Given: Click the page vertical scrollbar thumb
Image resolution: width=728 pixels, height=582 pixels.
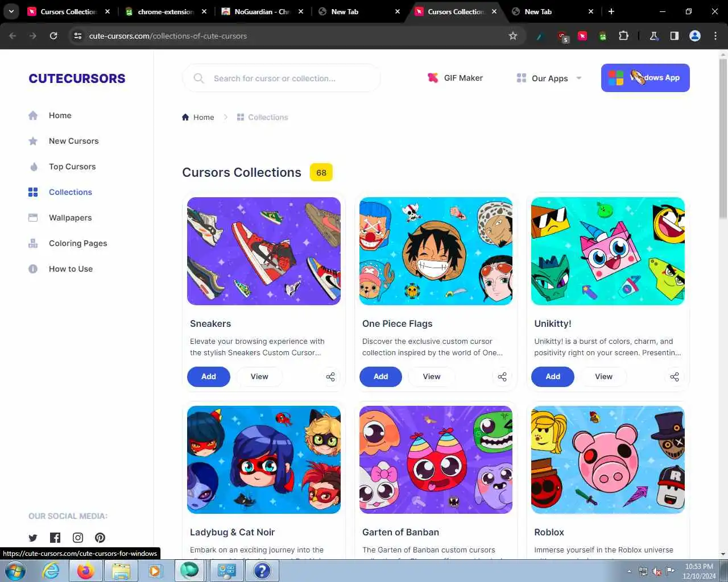Looking at the screenshot, I should tap(723, 138).
